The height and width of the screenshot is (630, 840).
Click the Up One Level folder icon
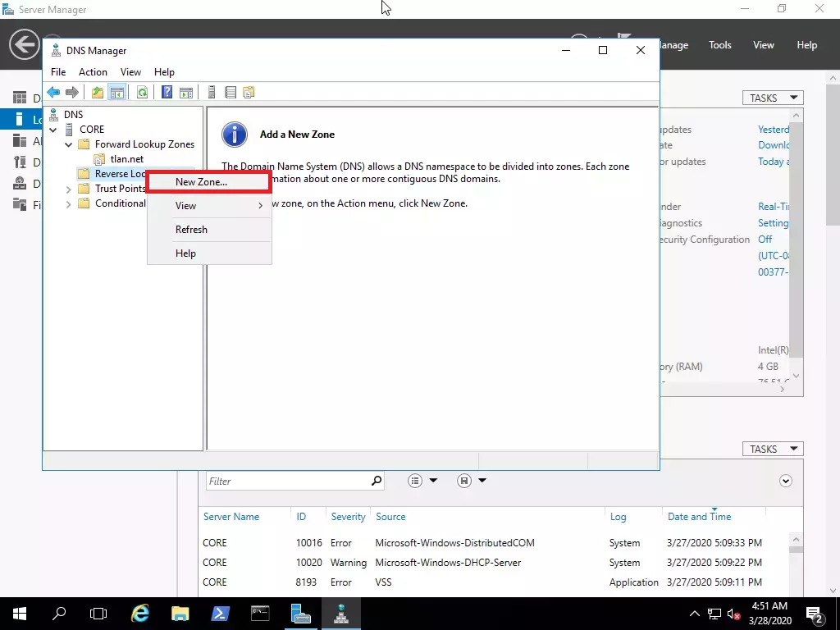pyautogui.click(x=98, y=92)
